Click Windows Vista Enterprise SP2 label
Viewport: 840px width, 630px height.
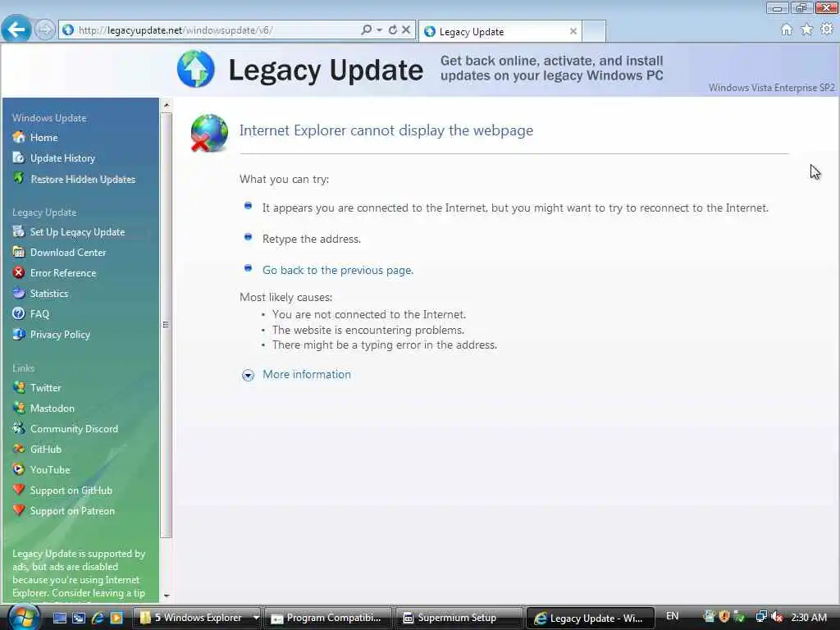(771, 87)
